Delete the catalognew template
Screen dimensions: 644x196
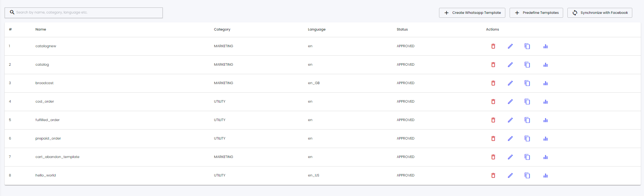click(x=493, y=46)
